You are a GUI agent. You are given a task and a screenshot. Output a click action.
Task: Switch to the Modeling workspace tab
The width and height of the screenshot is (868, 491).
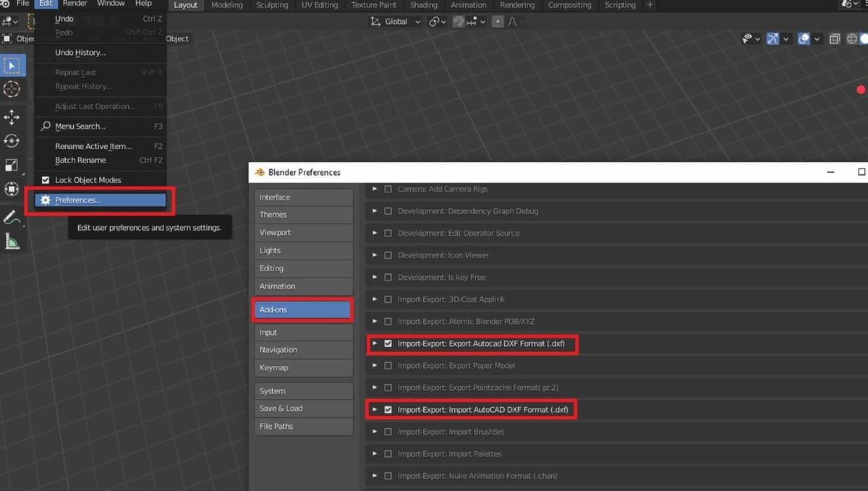pos(227,5)
